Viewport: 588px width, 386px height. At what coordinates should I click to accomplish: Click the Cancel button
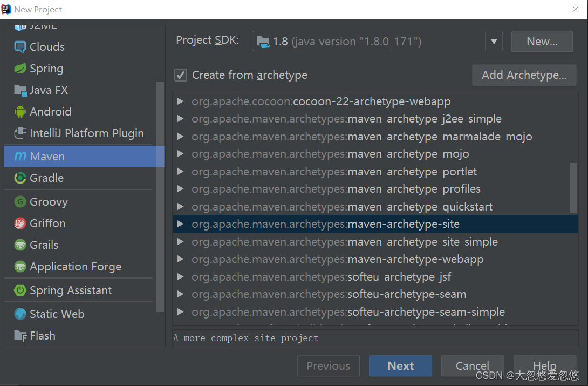click(x=473, y=365)
